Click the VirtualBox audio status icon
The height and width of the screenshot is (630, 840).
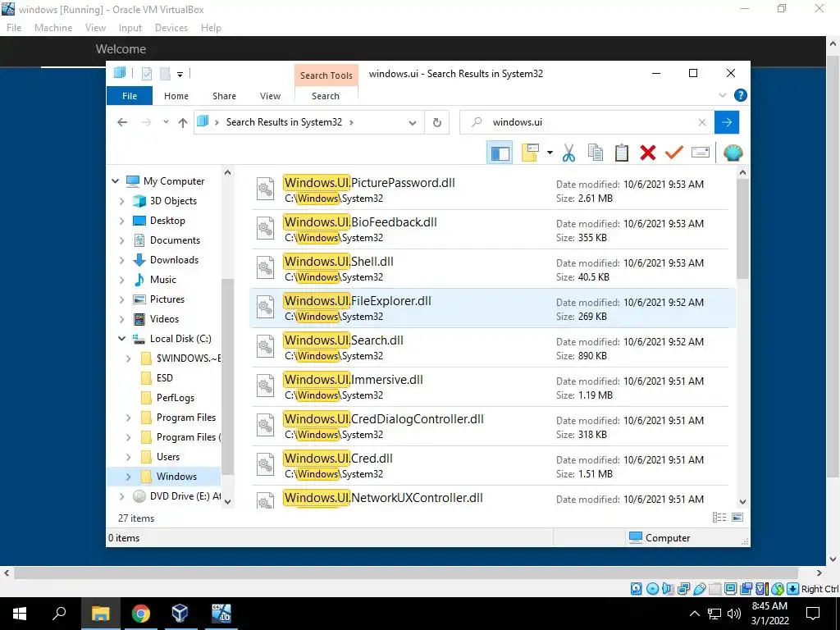(x=668, y=589)
